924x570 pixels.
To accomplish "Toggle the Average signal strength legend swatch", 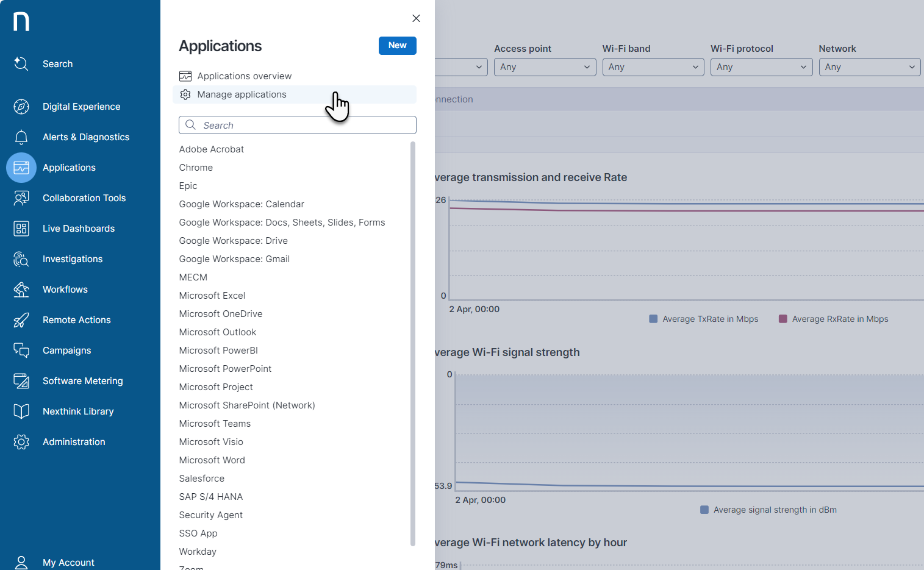I will pyautogui.click(x=704, y=510).
